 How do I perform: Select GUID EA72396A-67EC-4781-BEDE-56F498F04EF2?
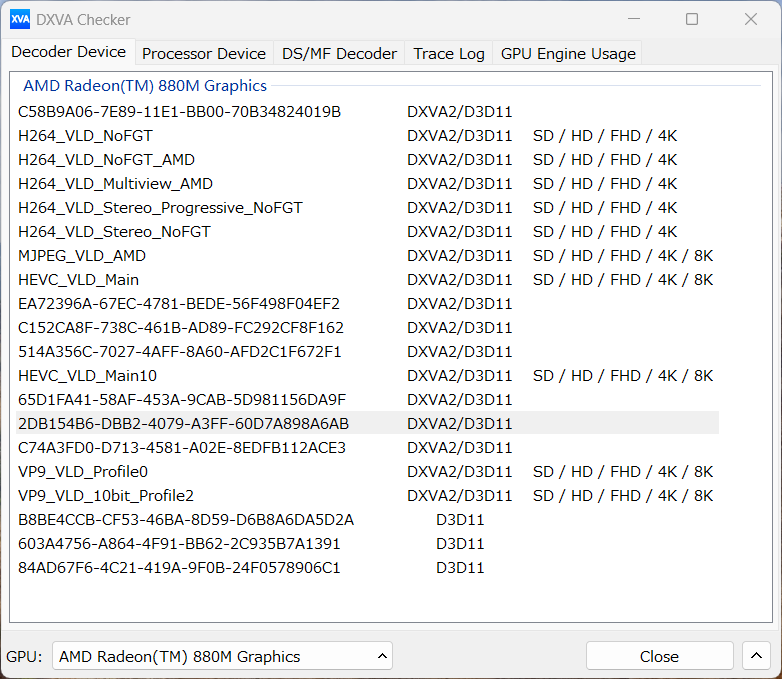(367, 303)
